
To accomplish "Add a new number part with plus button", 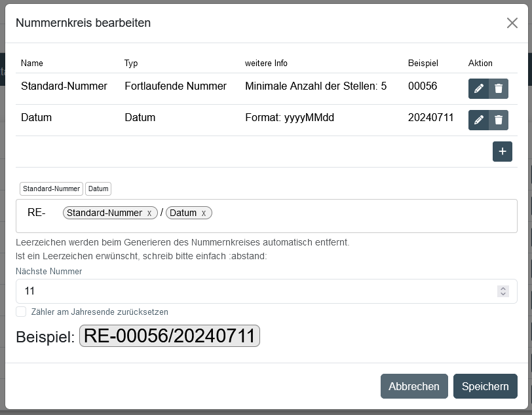I will [503, 151].
